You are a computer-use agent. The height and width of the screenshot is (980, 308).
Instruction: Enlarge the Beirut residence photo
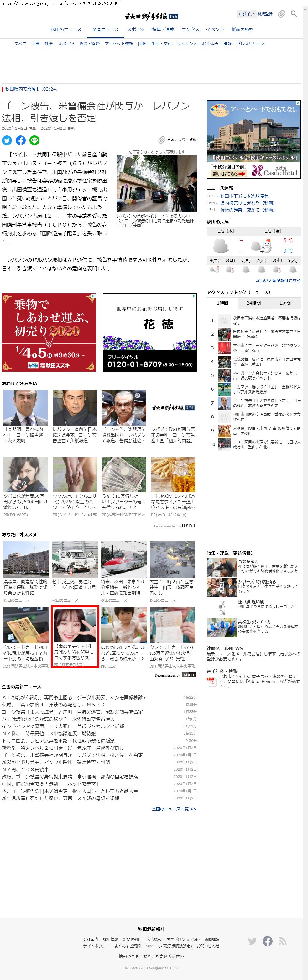coord(156,183)
